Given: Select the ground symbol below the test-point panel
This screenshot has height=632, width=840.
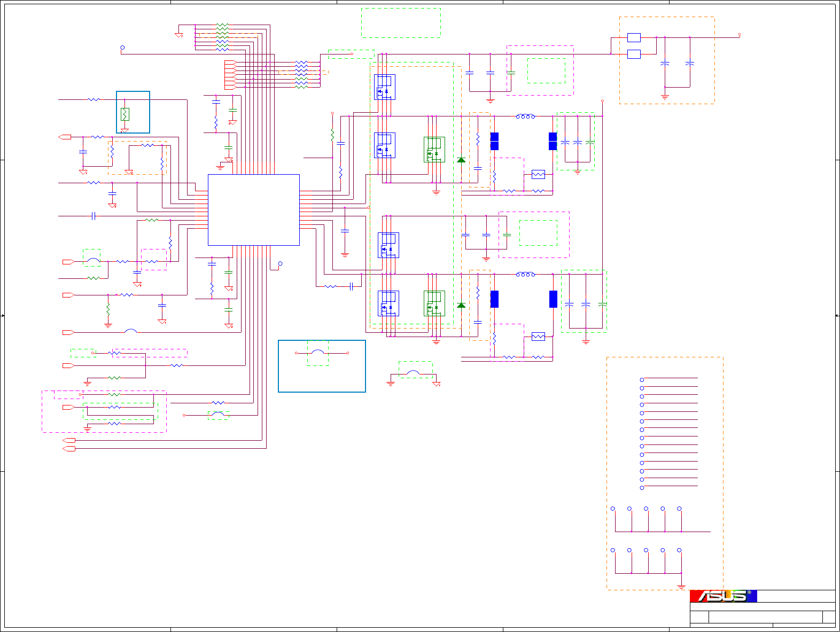Looking at the screenshot, I should pos(681,587).
